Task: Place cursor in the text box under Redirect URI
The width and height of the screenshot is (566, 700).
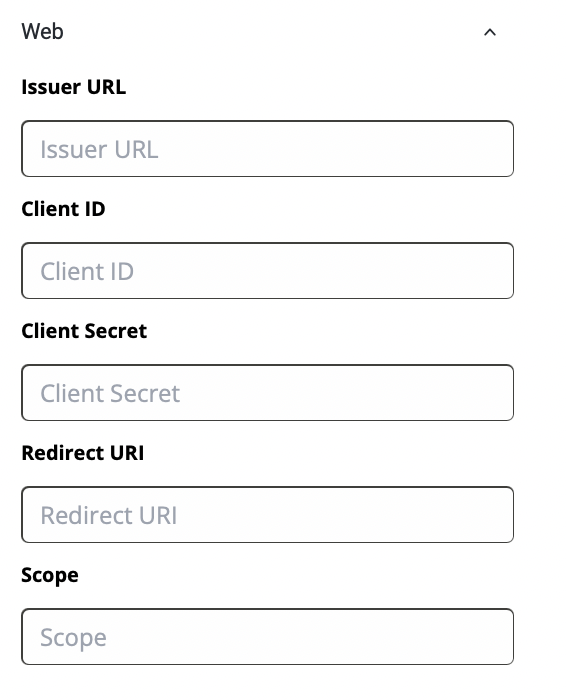Action: coord(267,514)
